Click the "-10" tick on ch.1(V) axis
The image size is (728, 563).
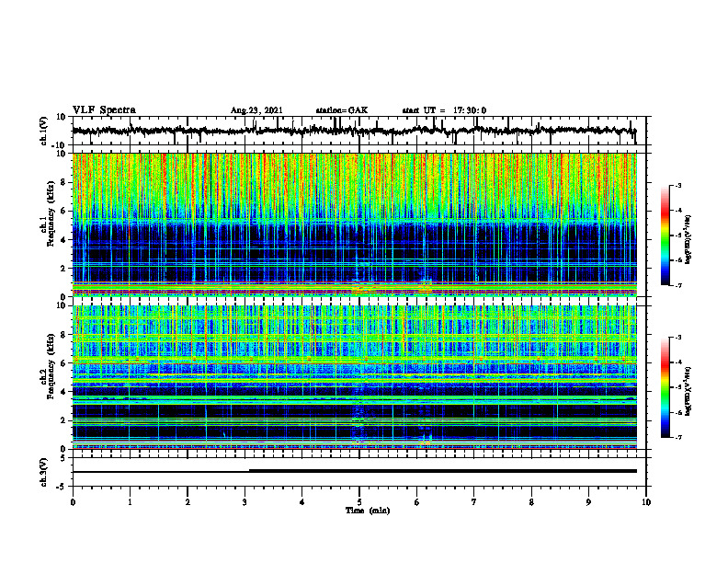point(60,145)
